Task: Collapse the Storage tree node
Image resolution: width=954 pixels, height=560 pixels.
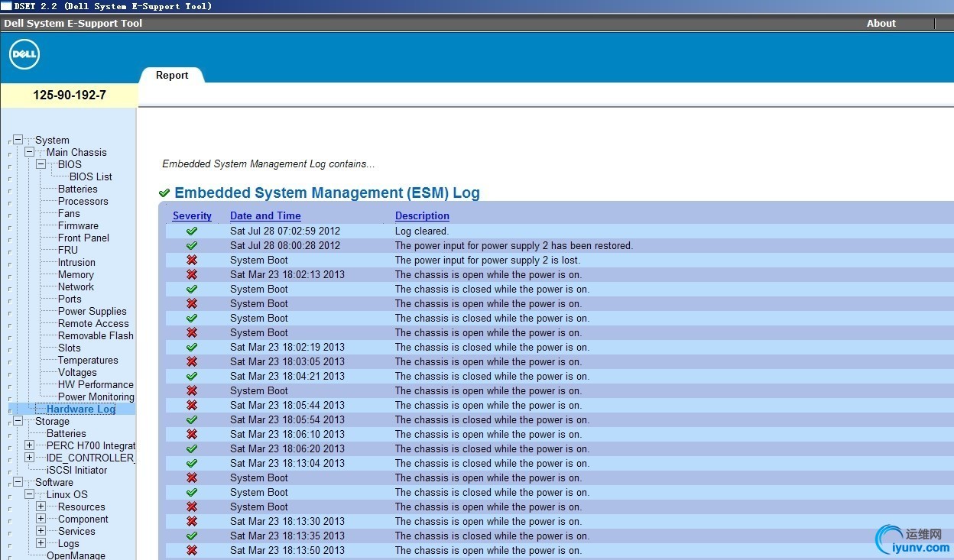Action: pos(18,421)
